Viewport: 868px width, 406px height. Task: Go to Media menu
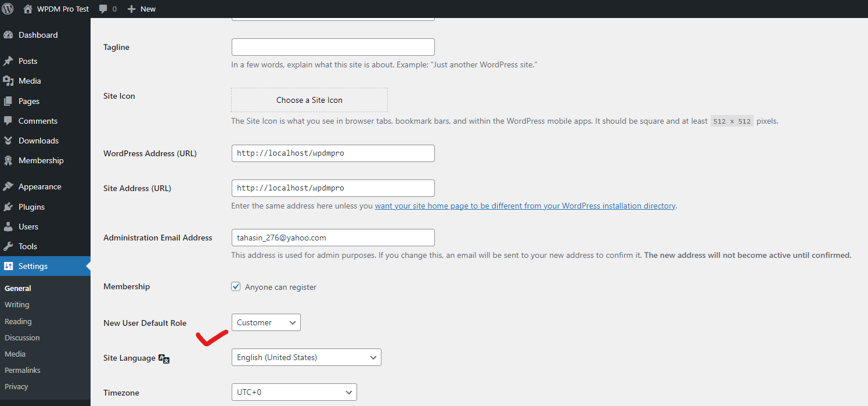[x=45, y=81]
